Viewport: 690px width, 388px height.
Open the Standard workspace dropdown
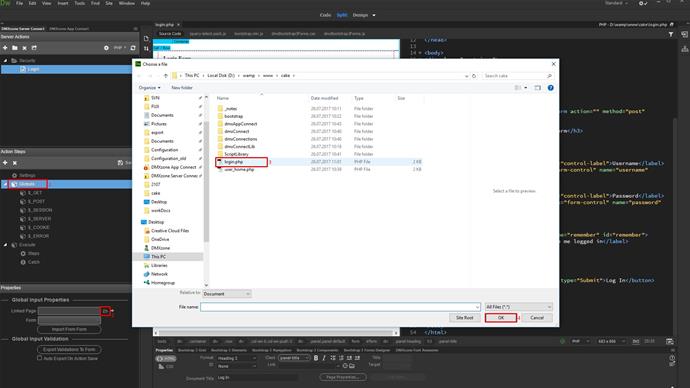616,3
